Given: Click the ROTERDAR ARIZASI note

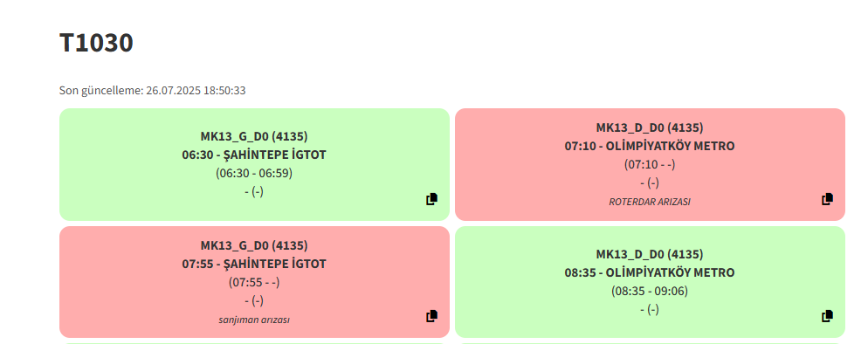Looking at the screenshot, I should pos(650,202).
